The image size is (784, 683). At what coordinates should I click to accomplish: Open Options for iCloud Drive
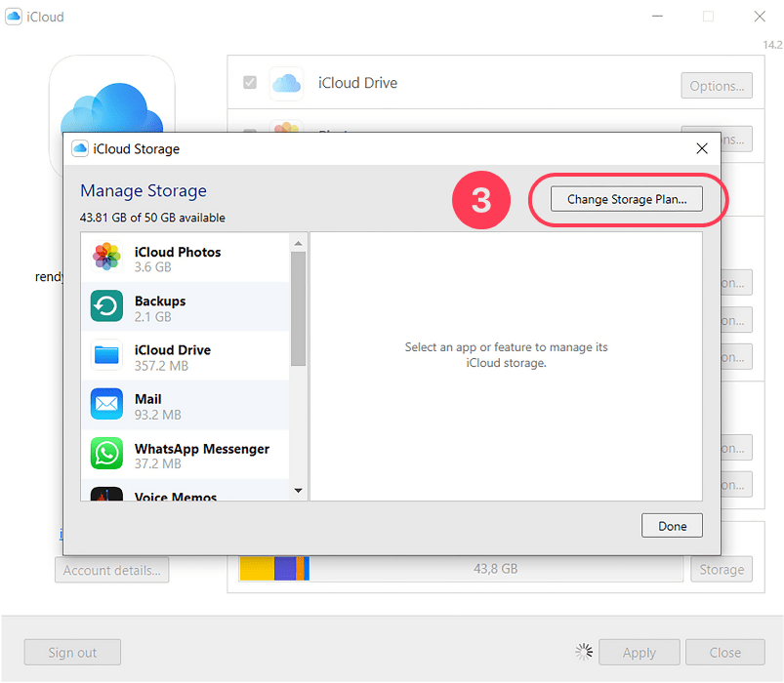coord(716,85)
